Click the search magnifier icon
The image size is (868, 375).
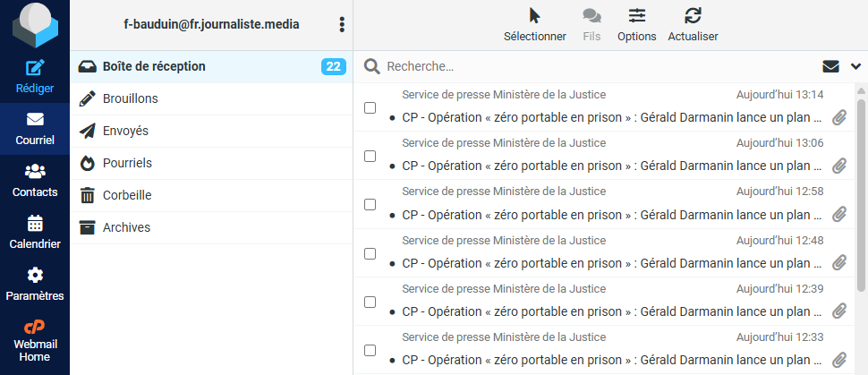tap(371, 67)
